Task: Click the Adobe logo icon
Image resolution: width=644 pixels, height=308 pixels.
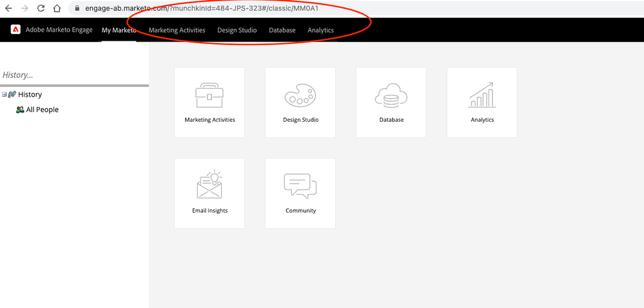Action: coord(15,30)
